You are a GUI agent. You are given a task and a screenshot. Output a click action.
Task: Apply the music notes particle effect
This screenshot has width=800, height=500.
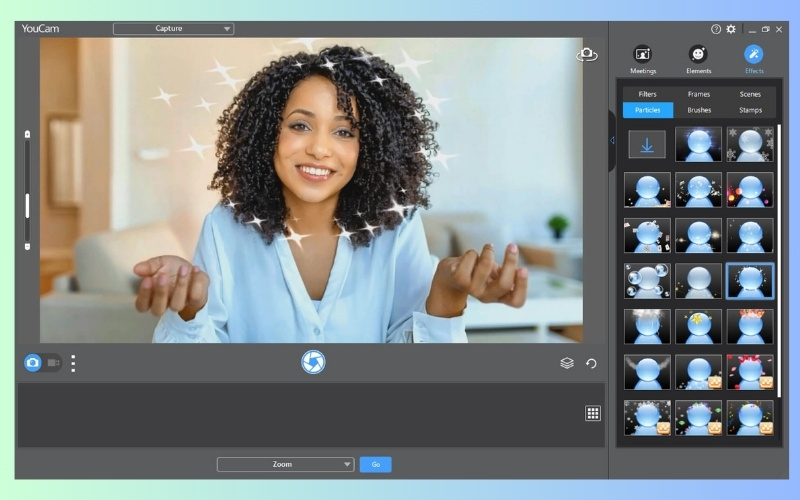click(750, 418)
